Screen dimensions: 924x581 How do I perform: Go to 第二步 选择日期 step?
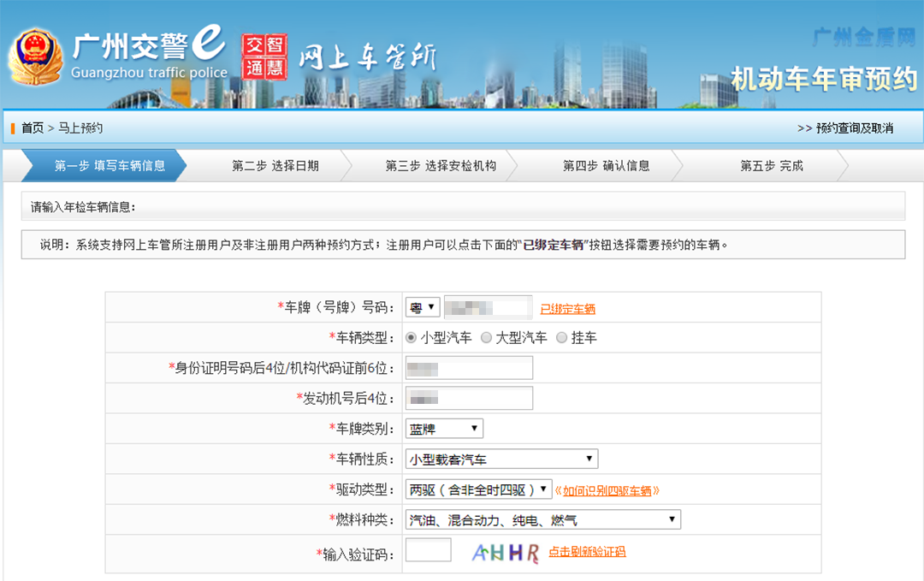(x=275, y=166)
